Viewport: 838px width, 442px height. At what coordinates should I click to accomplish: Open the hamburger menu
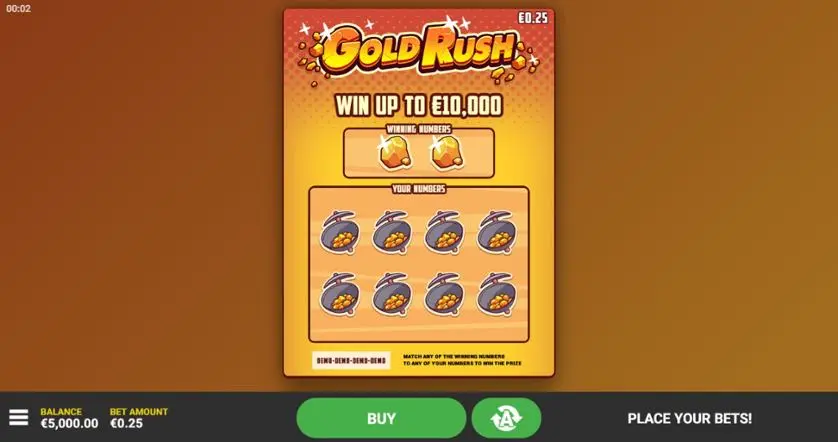pyautogui.click(x=19, y=417)
